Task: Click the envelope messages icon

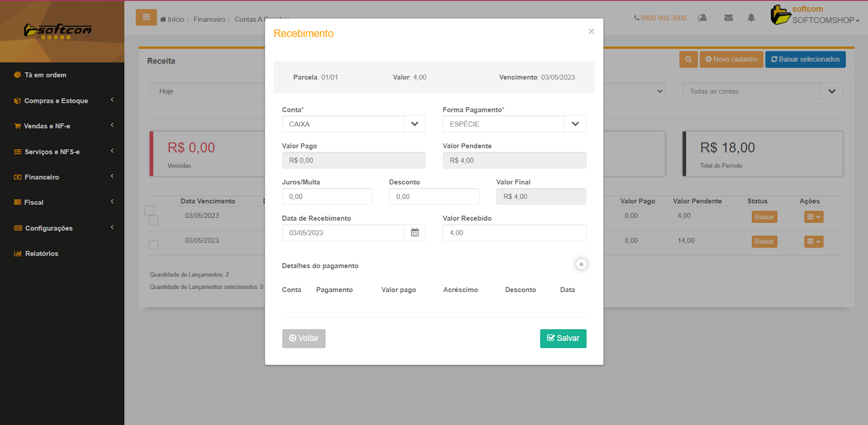Action: pyautogui.click(x=729, y=18)
